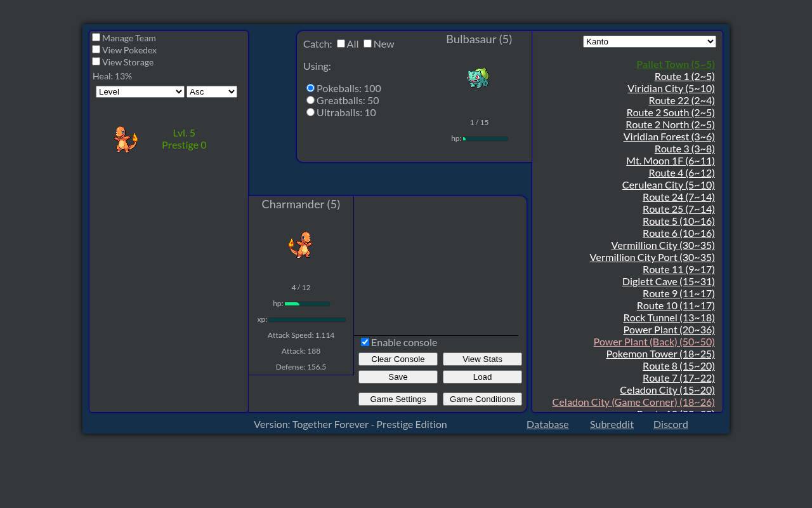Select the Pokeballs radio option
The image size is (812, 508).
tap(310, 88)
